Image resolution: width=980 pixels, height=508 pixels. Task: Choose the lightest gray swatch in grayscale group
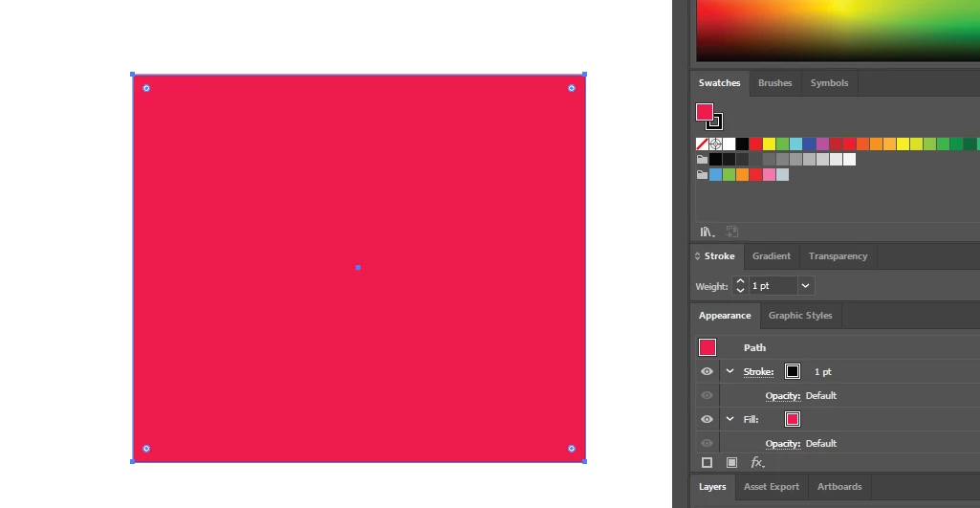click(x=849, y=160)
